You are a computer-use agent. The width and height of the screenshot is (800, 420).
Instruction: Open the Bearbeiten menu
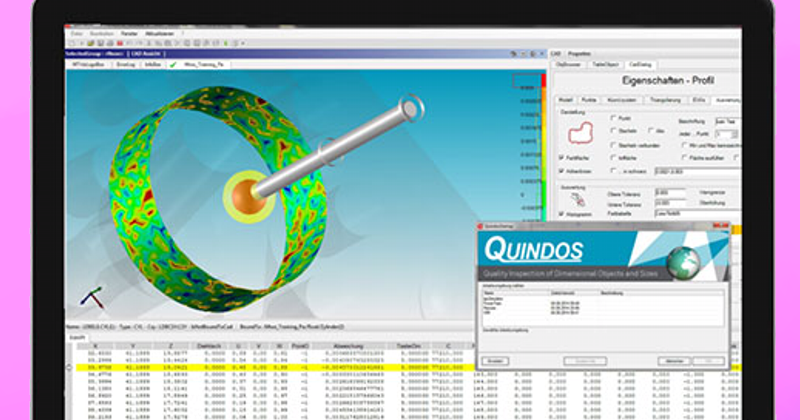(x=102, y=34)
